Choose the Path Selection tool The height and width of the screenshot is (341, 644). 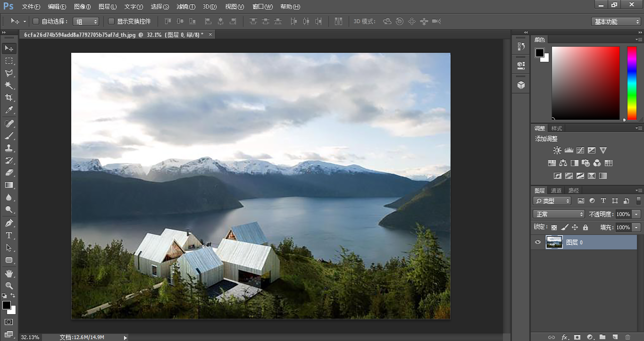[x=9, y=247]
